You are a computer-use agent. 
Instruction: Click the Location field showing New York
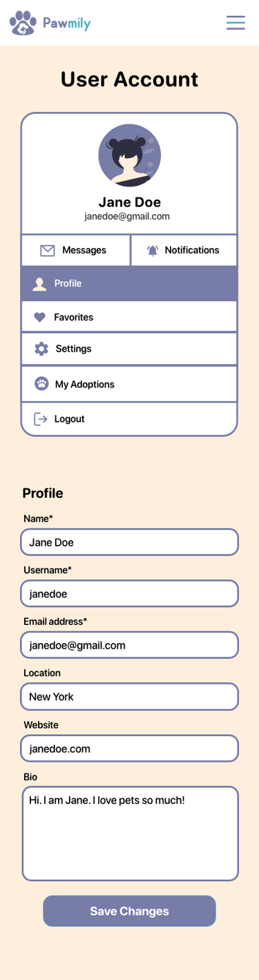click(x=129, y=697)
